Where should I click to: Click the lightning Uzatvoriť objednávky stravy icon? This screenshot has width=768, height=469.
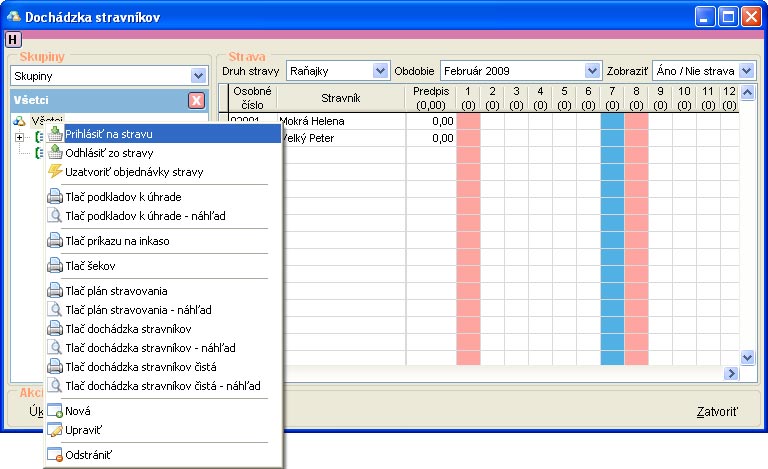(55, 172)
